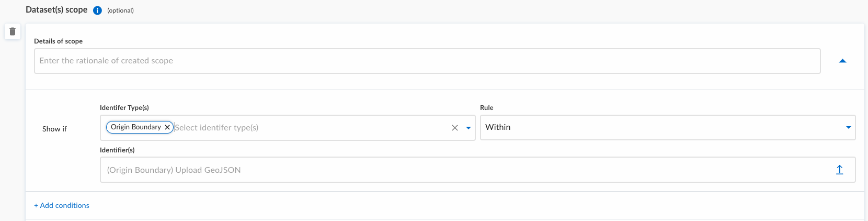Upload a GeoJSON file using the upload arrow icon
Screen dimensions: 868x221
click(839, 170)
